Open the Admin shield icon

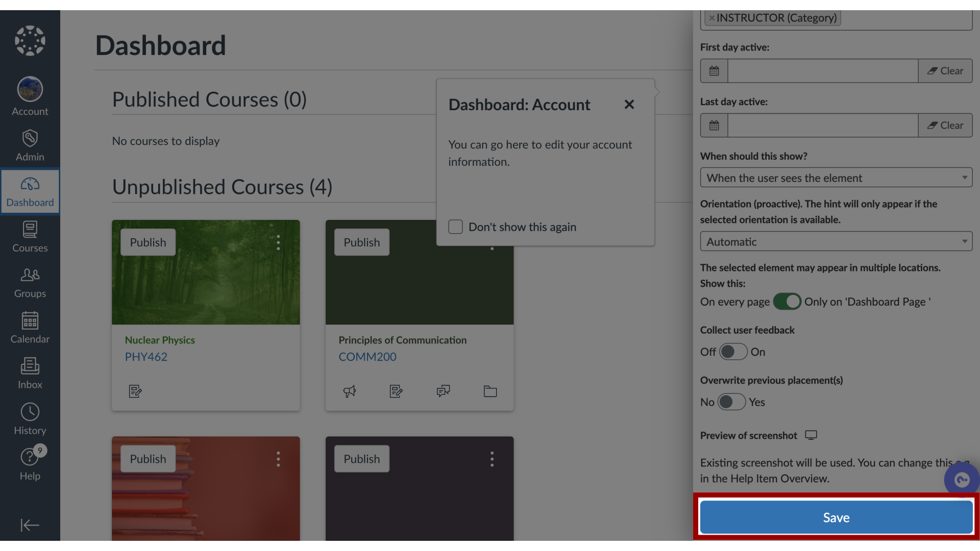[30, 138]
